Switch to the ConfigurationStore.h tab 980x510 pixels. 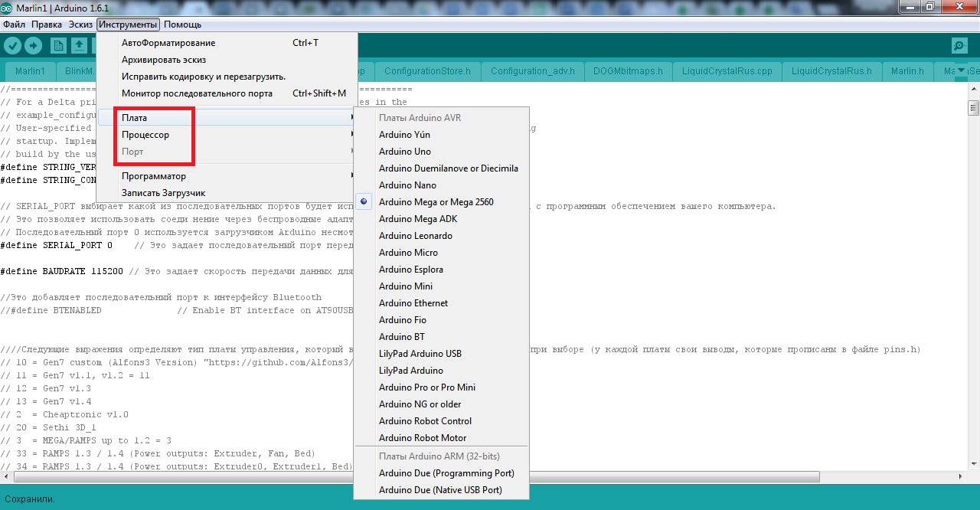pos(427,71)
